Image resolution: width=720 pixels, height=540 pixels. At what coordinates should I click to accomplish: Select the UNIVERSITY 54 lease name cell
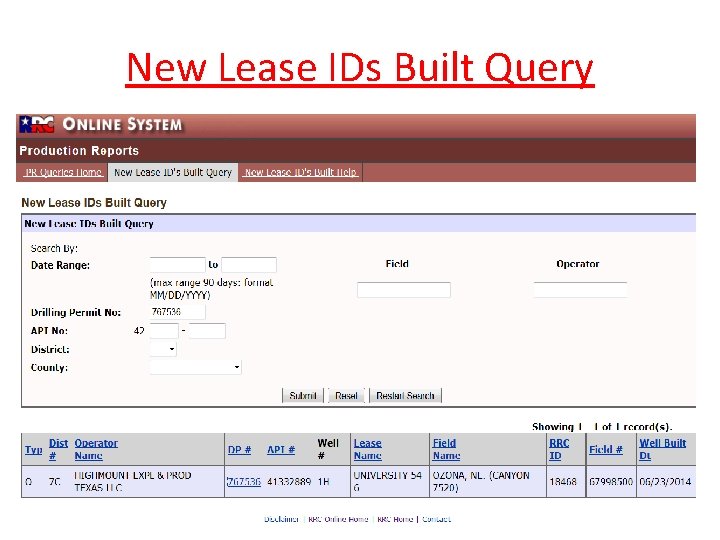click(388, 482)
